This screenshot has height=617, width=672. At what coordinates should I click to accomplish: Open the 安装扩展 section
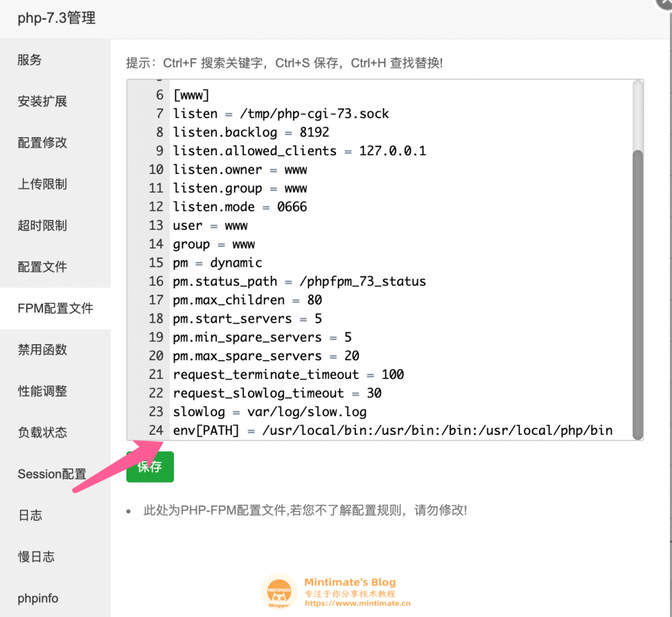point(55,101)
